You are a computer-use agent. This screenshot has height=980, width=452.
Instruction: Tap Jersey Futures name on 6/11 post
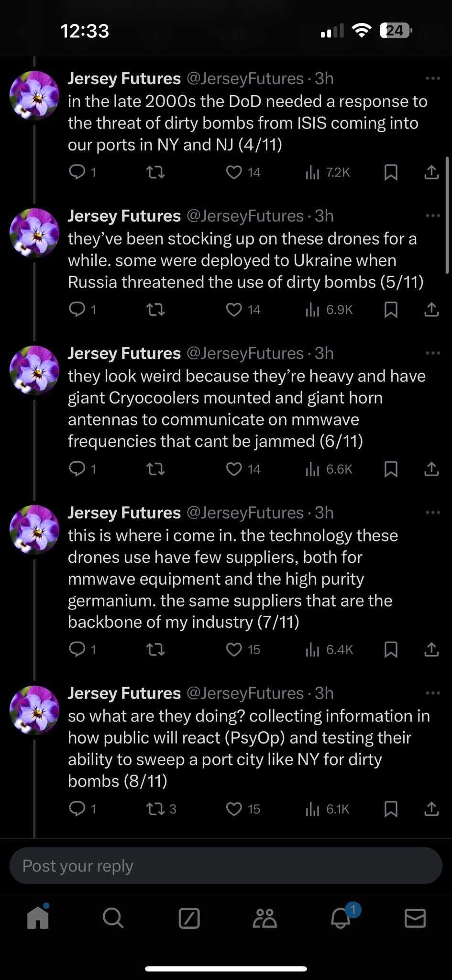point(124,353)
